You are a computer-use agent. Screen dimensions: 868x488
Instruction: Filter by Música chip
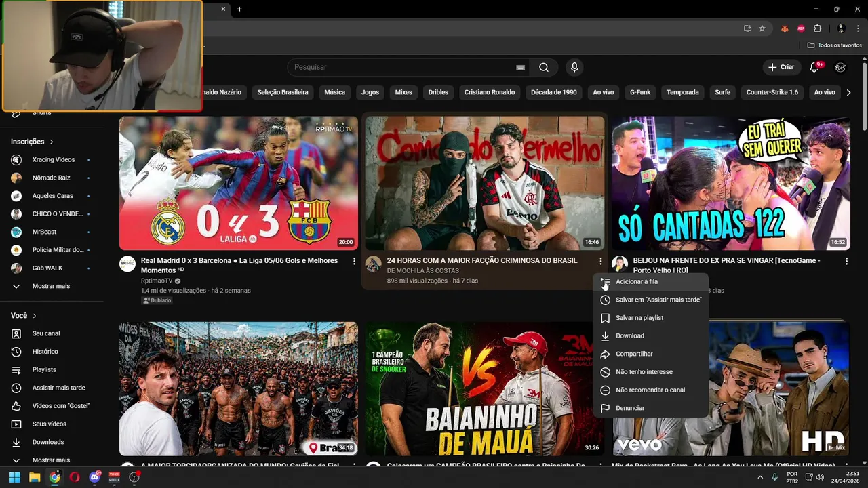[334, 92]
